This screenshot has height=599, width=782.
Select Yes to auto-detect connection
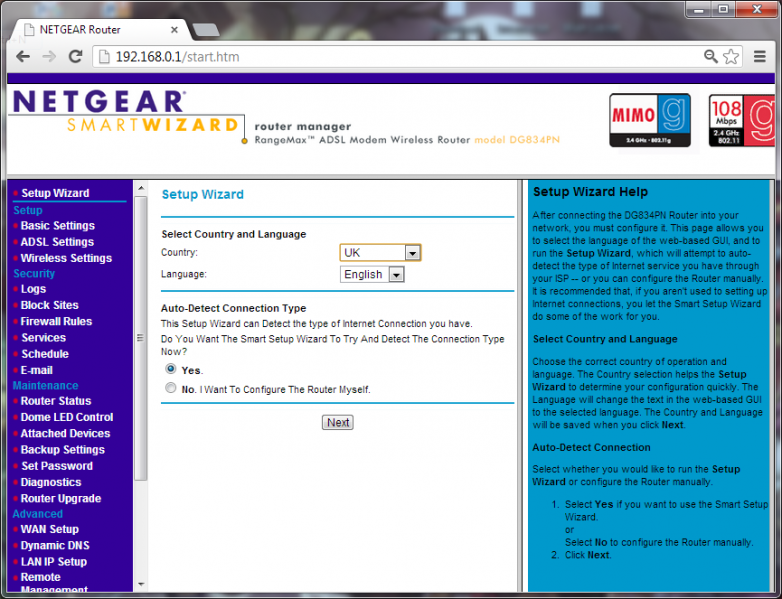[x=171, y=369]
